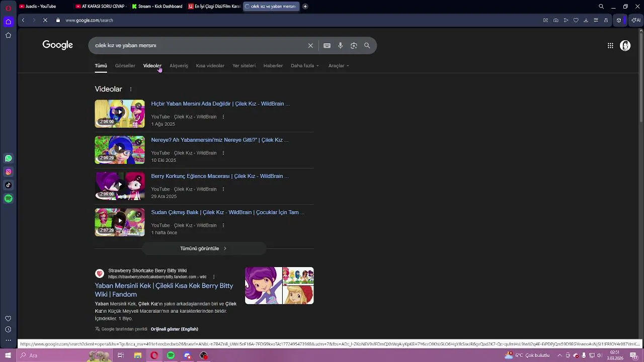Expand the Daha fazla dropdown
Viewport: 644px width, 362px height.
point(305,66)
